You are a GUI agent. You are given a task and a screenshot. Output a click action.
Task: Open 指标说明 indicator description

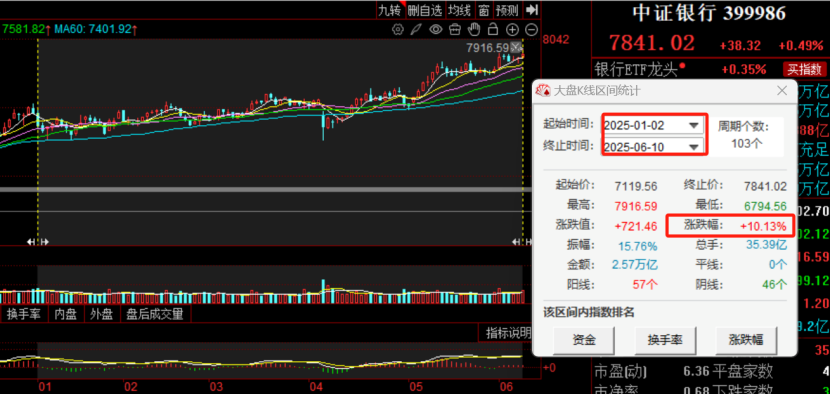coord(508,333)
